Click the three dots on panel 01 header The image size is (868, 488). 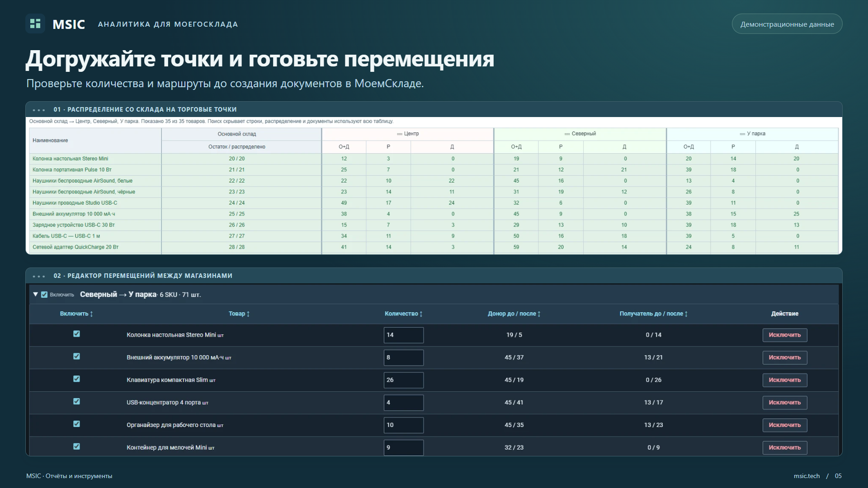pyautogui.click(x=39, y=110)
